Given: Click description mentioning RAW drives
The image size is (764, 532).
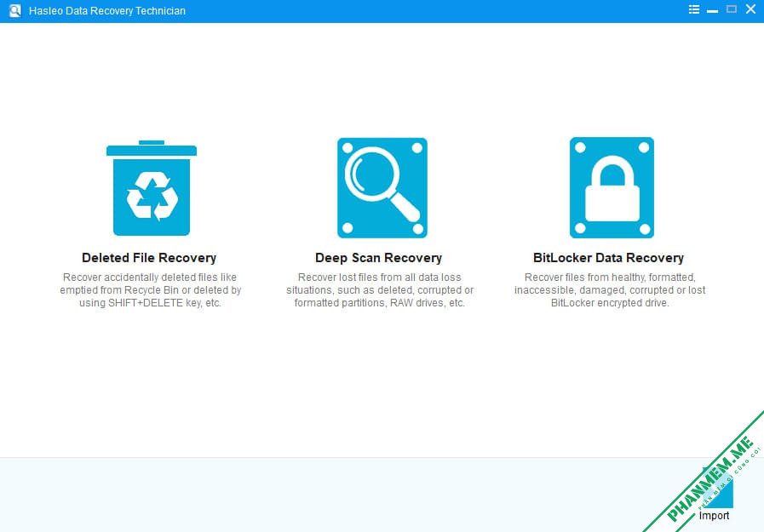Looking at the screenshot, I should tap(380, 290).
